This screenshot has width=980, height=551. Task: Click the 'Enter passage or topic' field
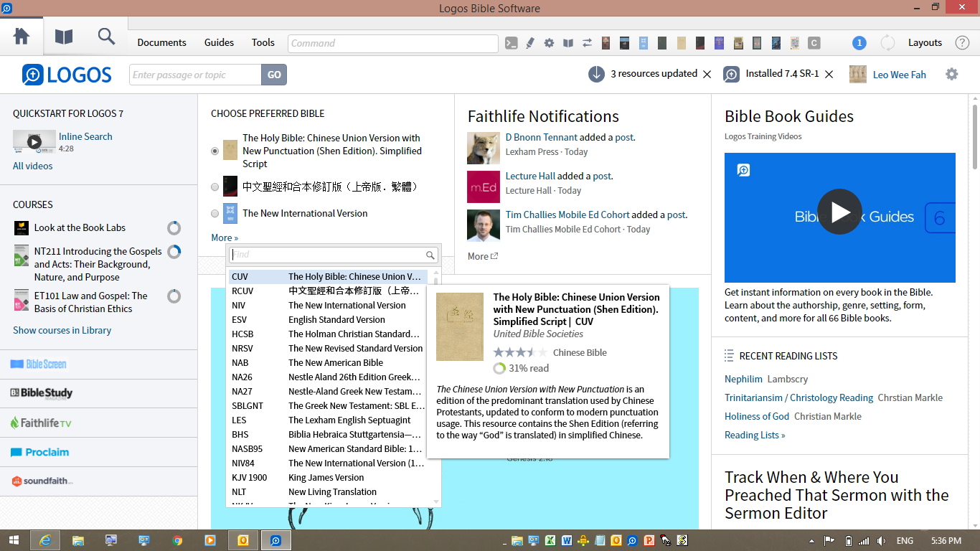click(x=195, y=75)
